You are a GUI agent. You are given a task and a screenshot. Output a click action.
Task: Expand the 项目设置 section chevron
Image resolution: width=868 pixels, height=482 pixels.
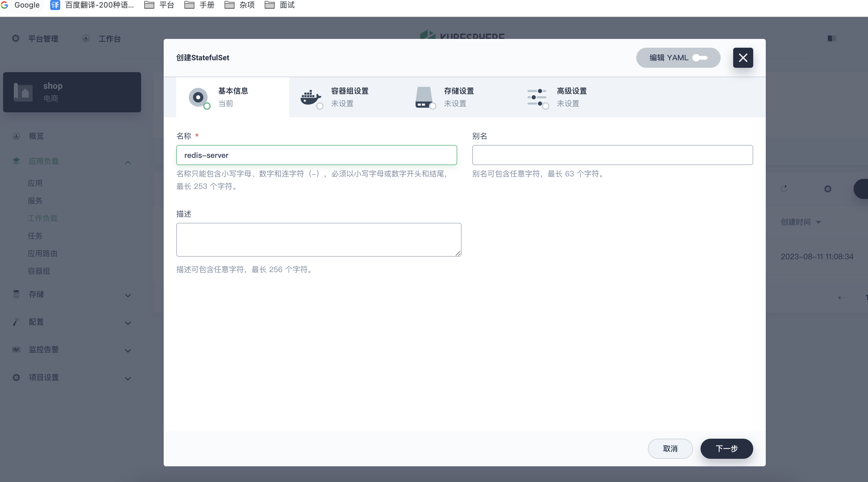128,378
